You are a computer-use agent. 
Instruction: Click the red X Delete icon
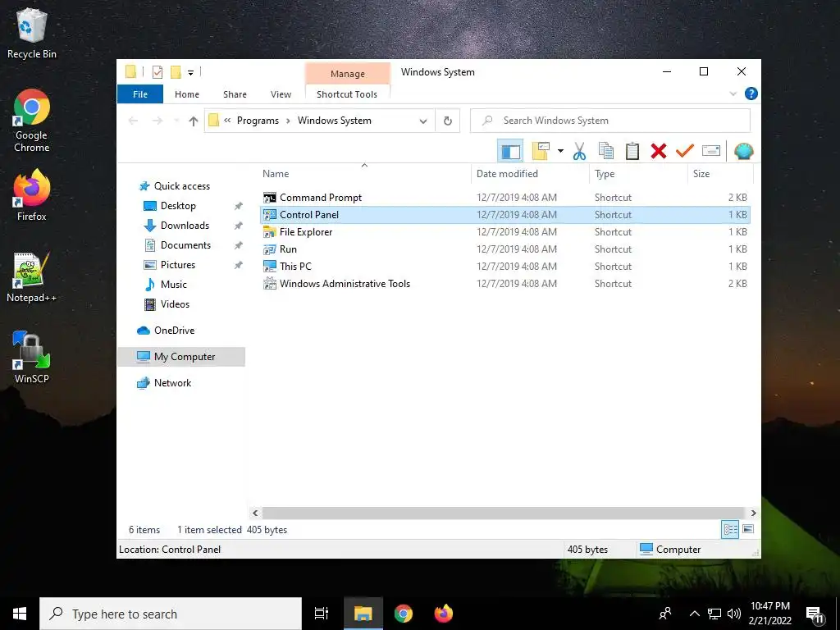click(x=659, y=151)
